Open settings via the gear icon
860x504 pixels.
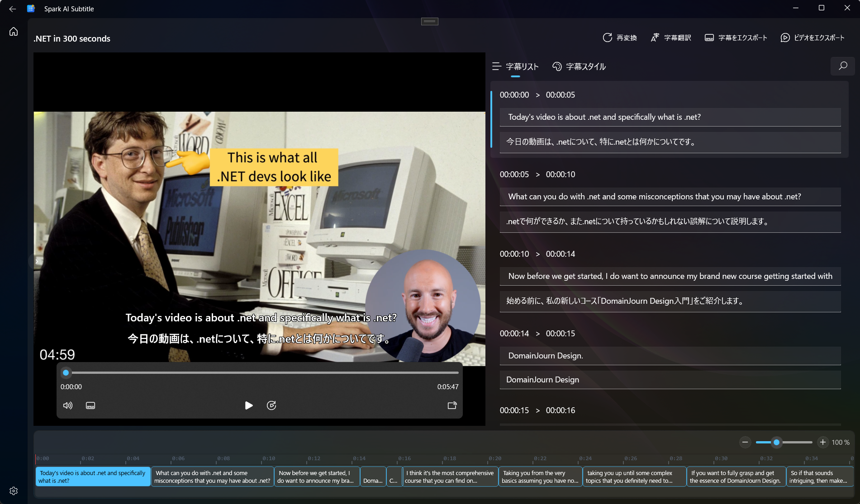tap(14, 491)
